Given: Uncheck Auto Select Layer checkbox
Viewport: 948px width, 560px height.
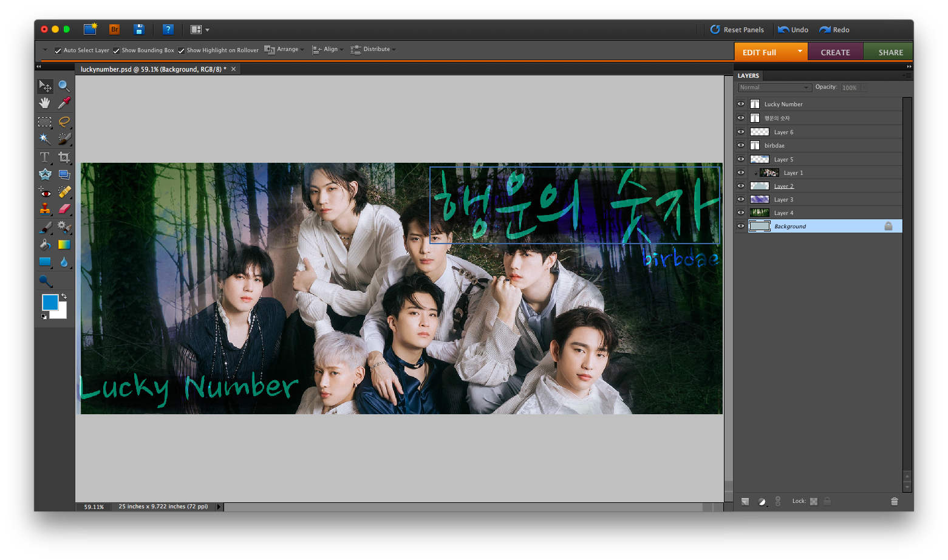Looking at the screenshot, I should [58, 50].
